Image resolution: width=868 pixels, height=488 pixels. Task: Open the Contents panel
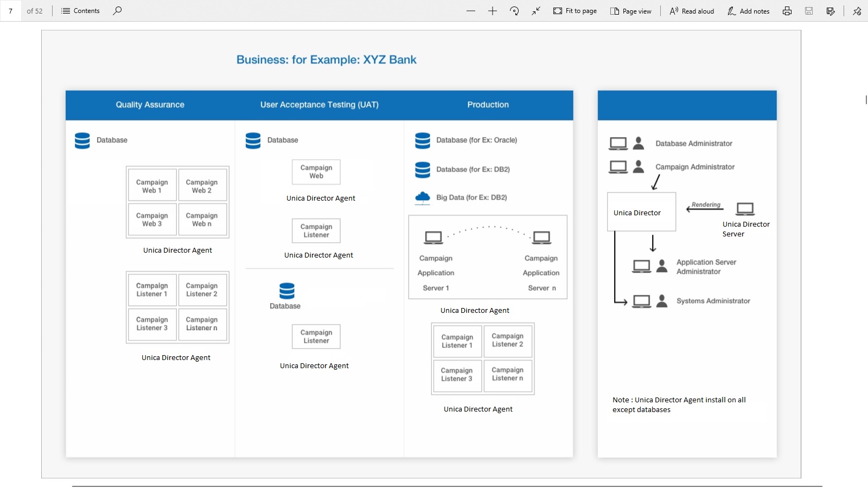(81, 11)
